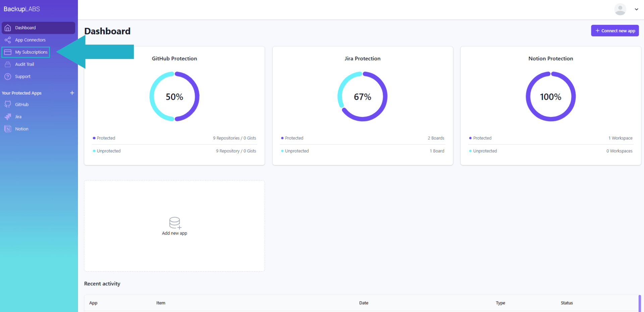
Task: Click the GitHub logo icon in sidebar
Action: click(8, 105)
